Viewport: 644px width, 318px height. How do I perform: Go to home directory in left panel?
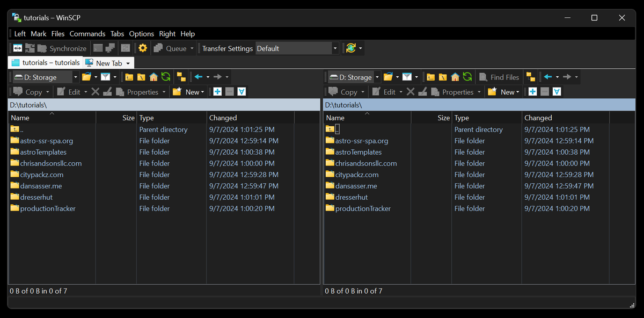(x=153, y=77)
